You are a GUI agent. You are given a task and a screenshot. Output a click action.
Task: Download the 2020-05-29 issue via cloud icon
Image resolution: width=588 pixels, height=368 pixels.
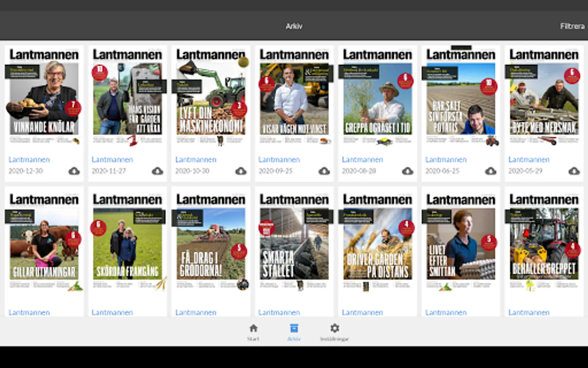[574, 171]
